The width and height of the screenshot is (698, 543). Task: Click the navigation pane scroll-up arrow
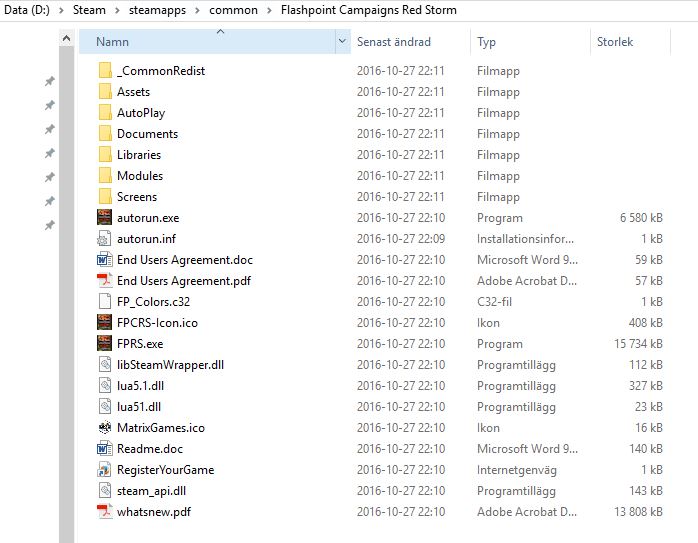pyautogui.click(x=66, y=38)
